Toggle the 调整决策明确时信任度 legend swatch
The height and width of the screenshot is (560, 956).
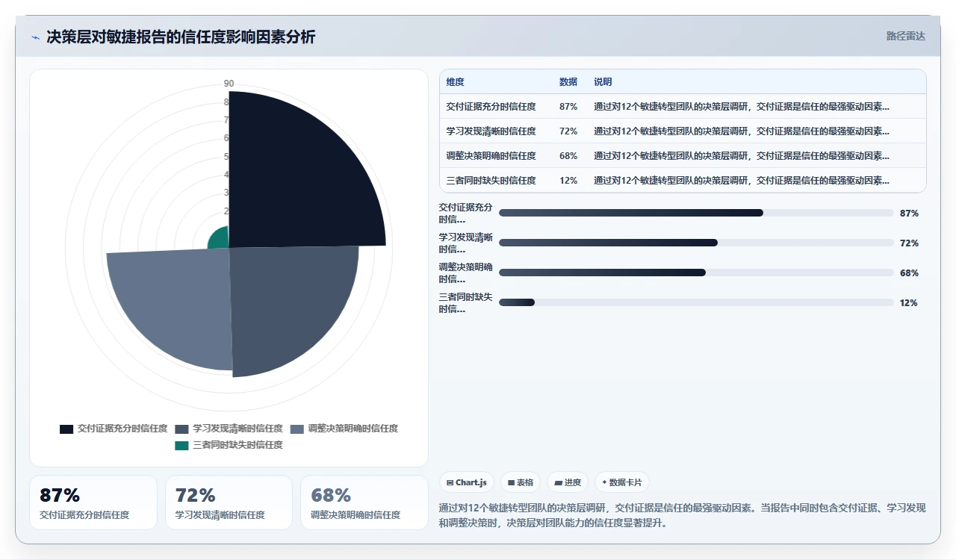click(x=297, y=429)
